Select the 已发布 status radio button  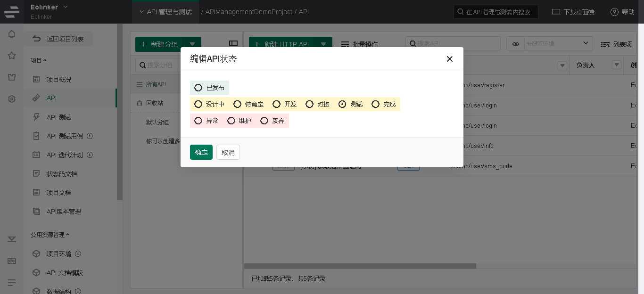coord(198,88)
